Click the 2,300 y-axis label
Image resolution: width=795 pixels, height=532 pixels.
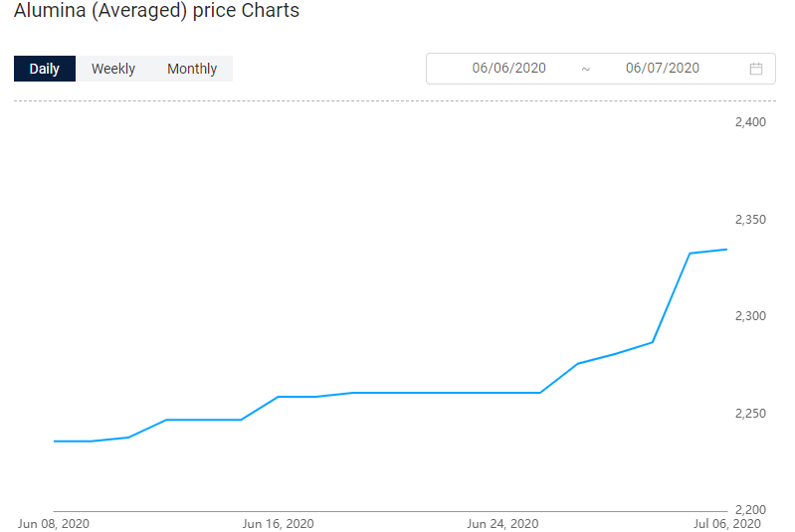click(750, 316)
